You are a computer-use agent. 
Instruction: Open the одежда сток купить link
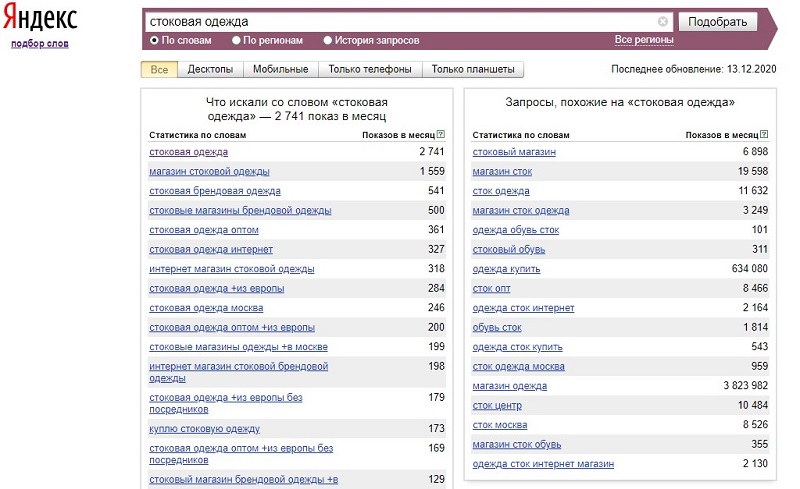click(517, 347)
